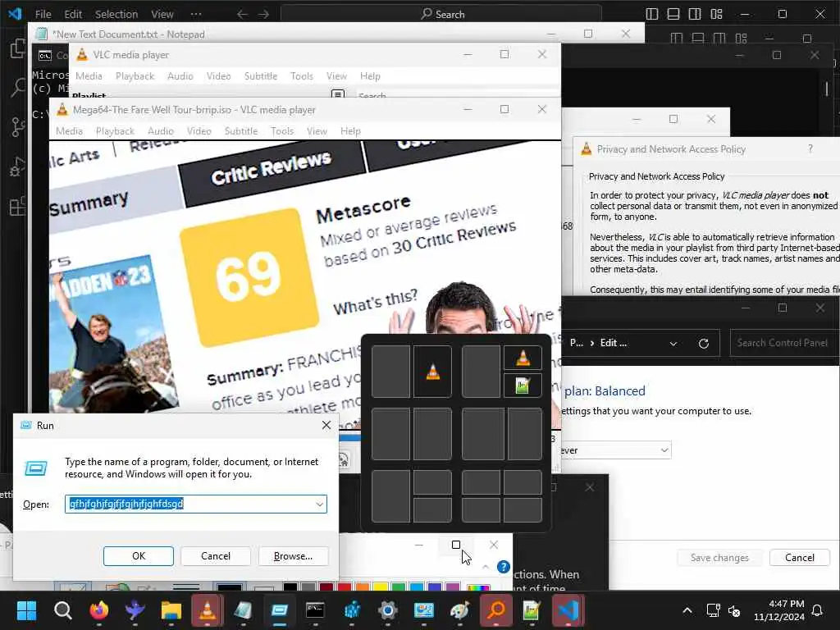Image resolution: width=840 pixels, height=630 pixels.
Task: Click the blue Paint help icon
Action: (503, 567)
